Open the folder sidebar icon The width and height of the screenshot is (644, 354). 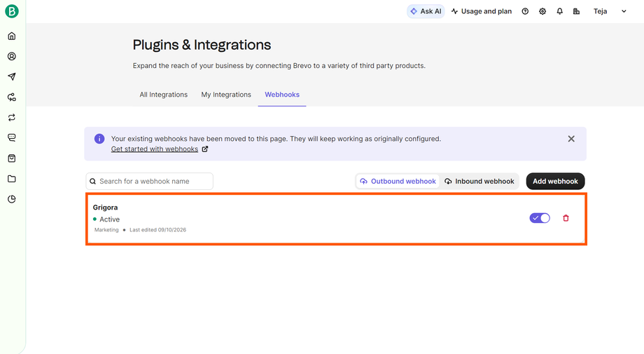(x=12, y=179)
